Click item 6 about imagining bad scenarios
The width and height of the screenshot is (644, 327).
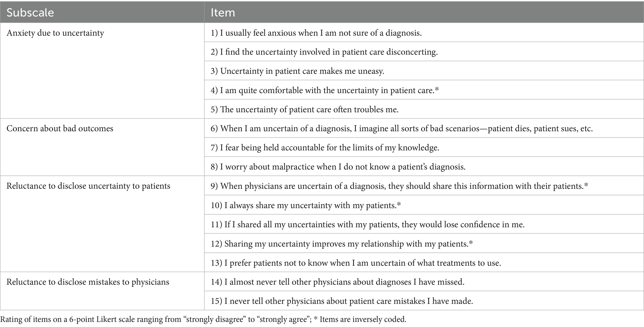(x=402, y=128)
